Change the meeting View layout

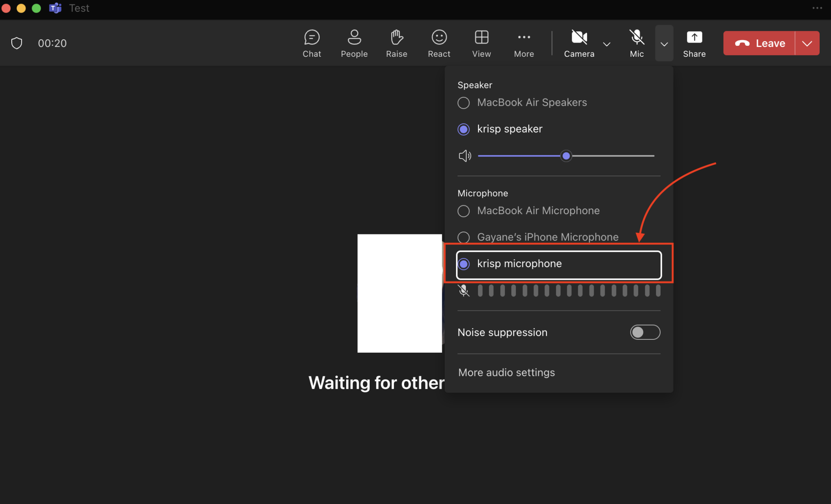click(x=481, y=43)
